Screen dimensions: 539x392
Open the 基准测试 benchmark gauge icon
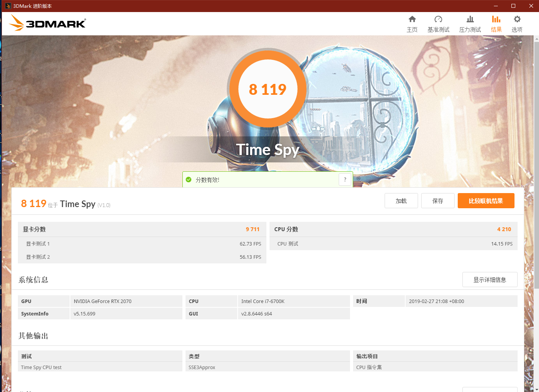click(438, 19)
